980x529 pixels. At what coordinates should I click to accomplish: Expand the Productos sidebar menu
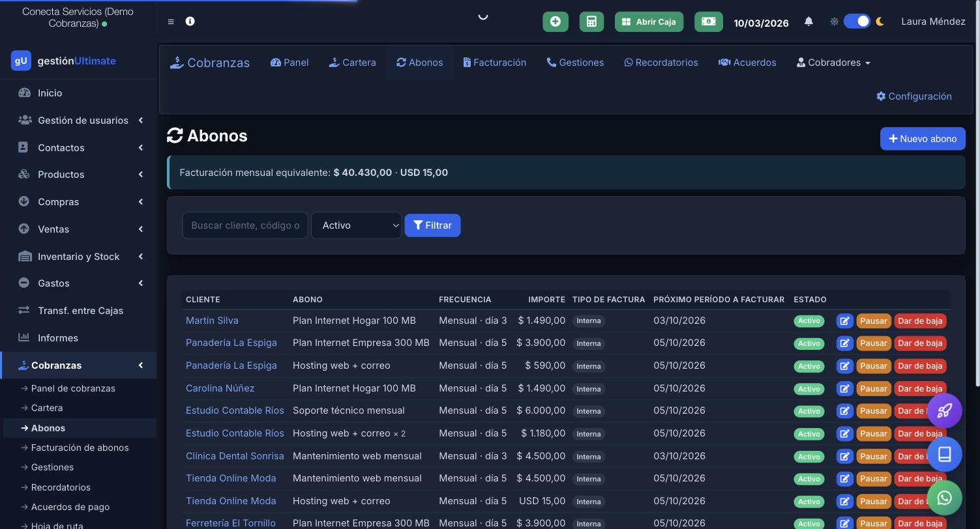tap(78, 175)
